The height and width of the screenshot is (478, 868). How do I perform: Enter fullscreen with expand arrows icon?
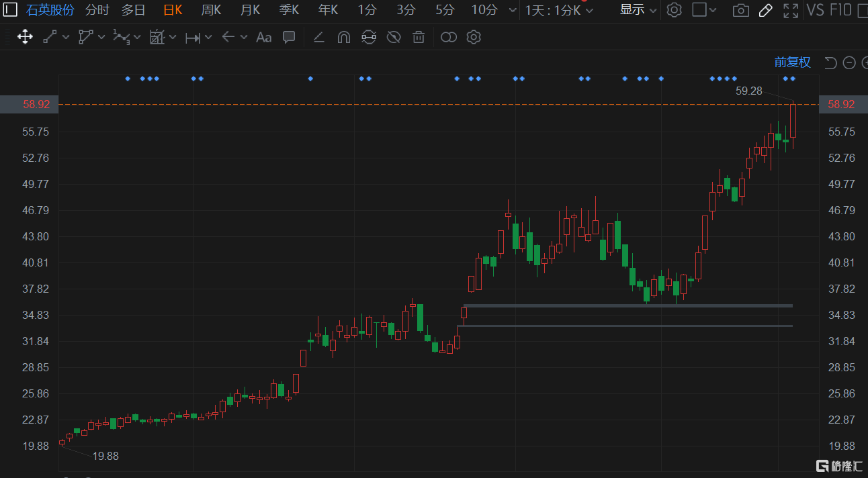tap(791, 9)
